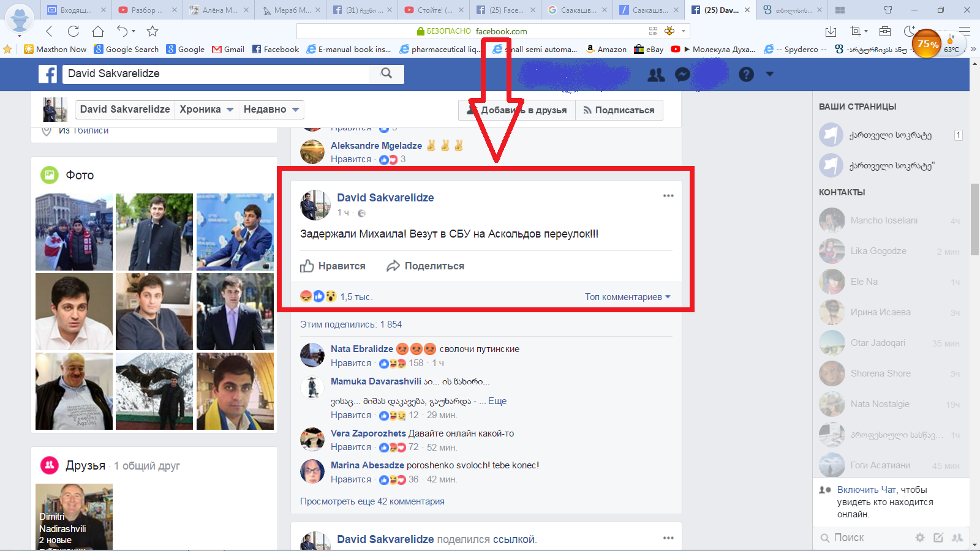Switch to the Разбор YouTube tab
The image size is (980, 551).
(x=147, y=10)
